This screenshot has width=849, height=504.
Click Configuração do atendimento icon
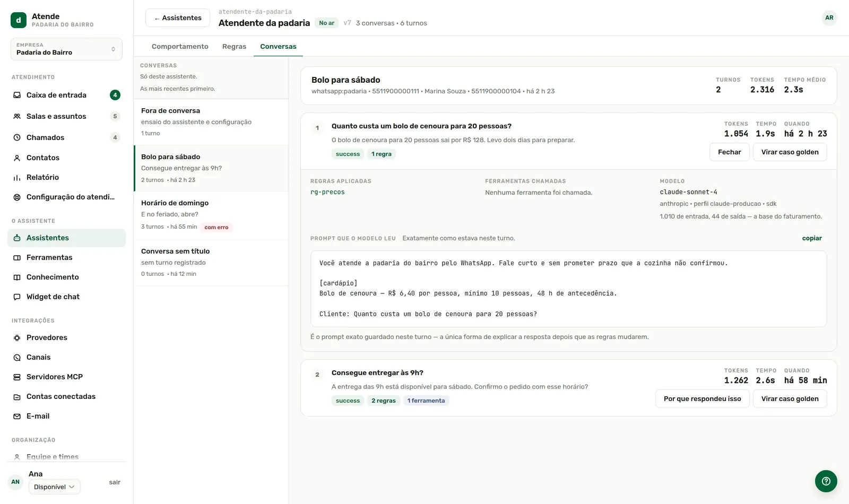(17, 197)
